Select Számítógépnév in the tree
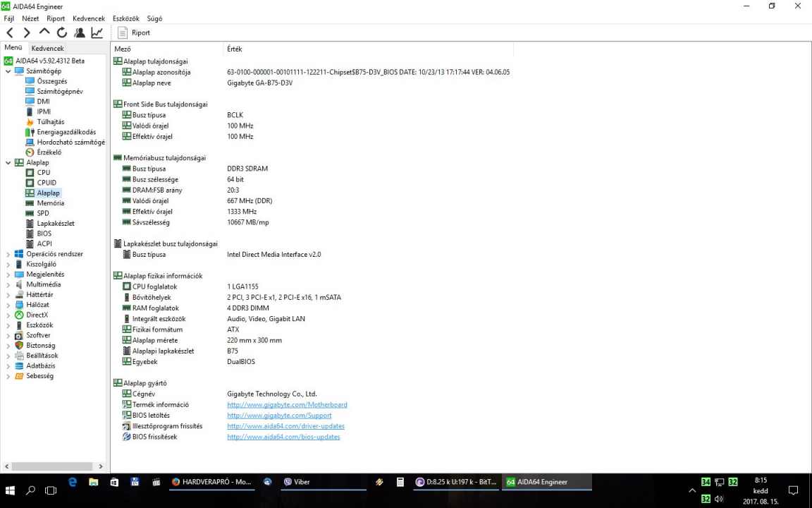The width and height of the screenshot is (812, 508). click(59, 91)
